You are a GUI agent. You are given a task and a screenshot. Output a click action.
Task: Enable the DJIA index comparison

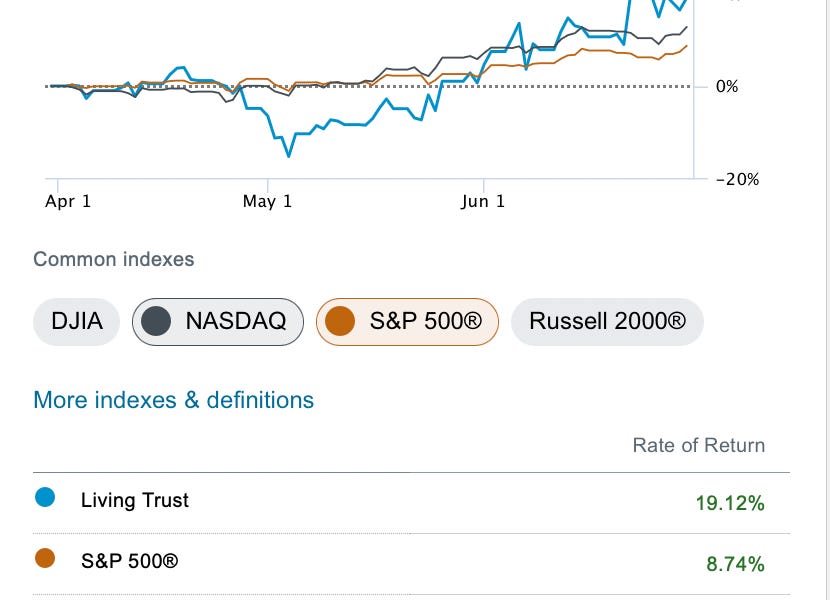(77, 322)
